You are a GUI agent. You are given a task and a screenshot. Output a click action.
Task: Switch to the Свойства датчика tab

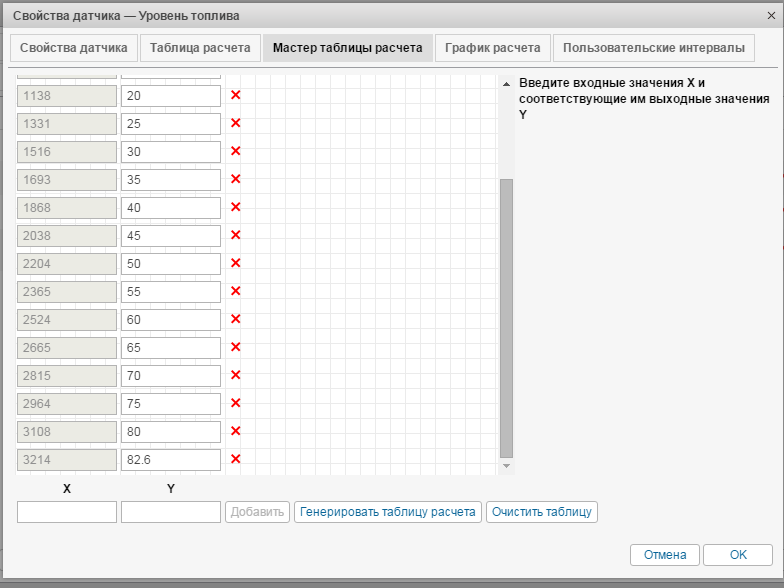73,48
